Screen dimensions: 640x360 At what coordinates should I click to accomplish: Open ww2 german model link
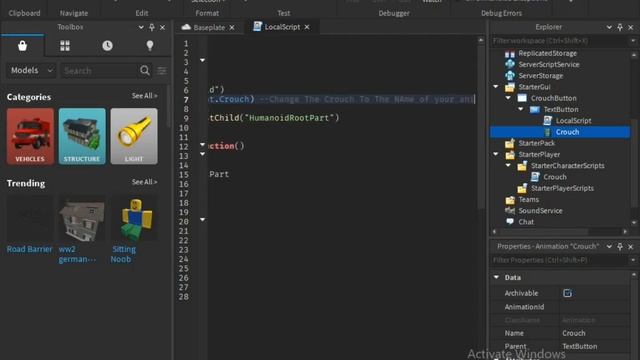[x=78, y=254]
